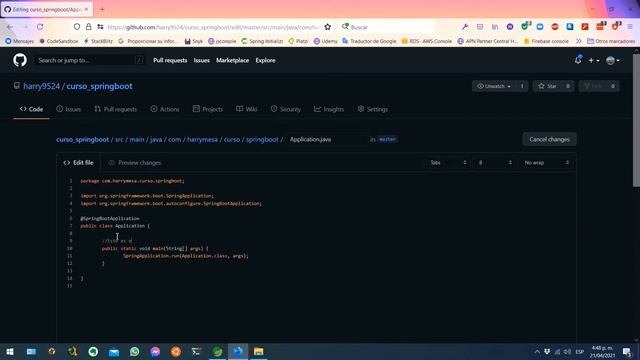Viewport: 640px width, 360px height.
Task: Open the notifications bell
Action: pos(578,60)
